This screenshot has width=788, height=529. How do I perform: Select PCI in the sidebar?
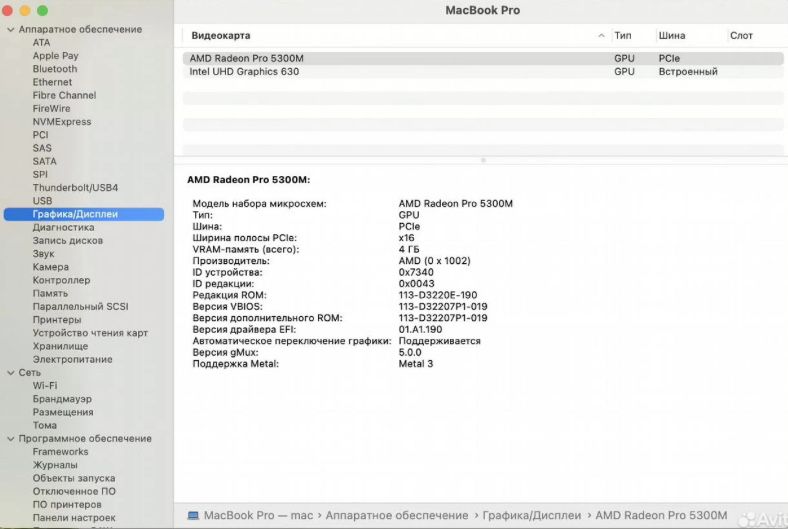(40, 135)
